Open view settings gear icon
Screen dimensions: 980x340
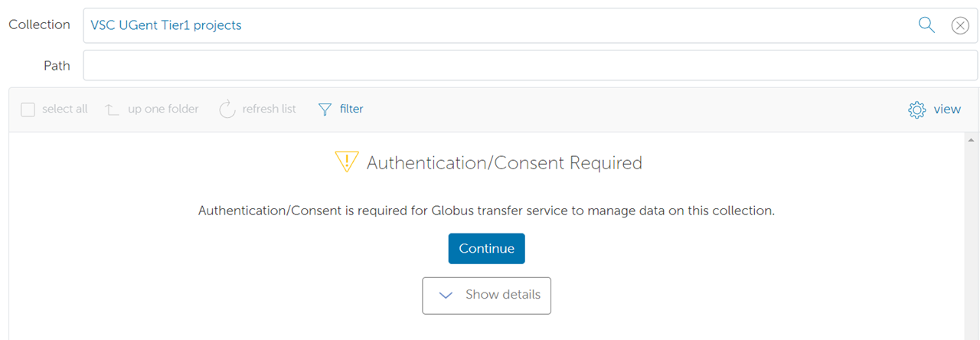point(916,110)
